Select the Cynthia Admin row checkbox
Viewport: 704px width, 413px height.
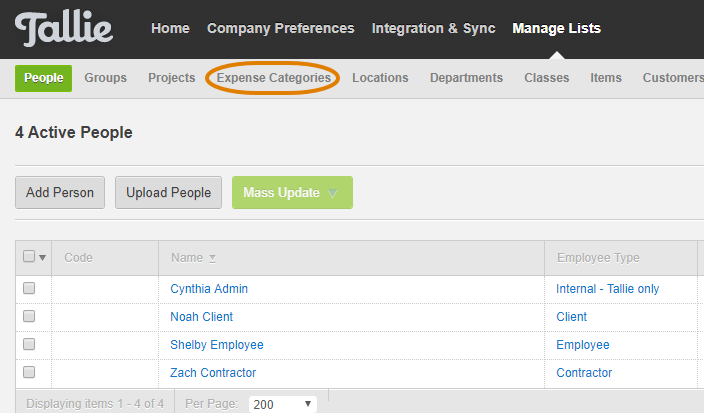[29, 288]
